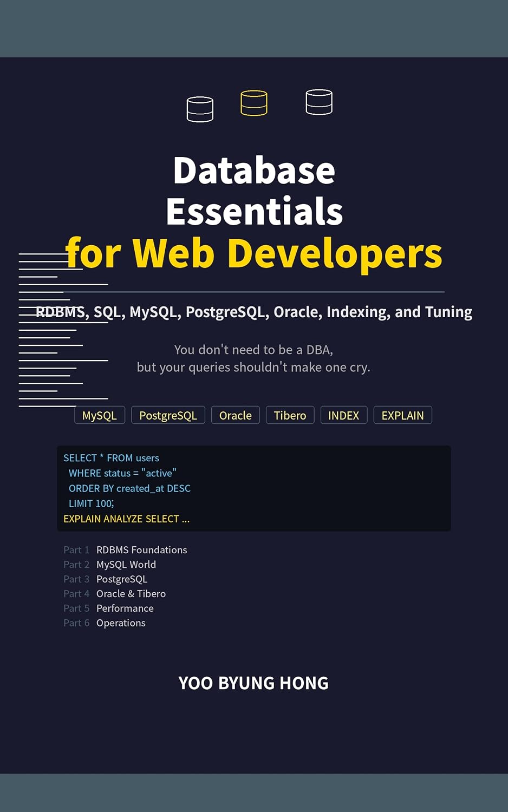Click the title word "Essentials"

254,212
